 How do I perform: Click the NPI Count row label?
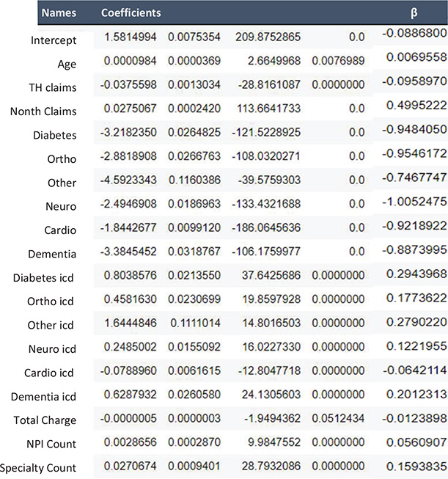[x=51, y=444]
